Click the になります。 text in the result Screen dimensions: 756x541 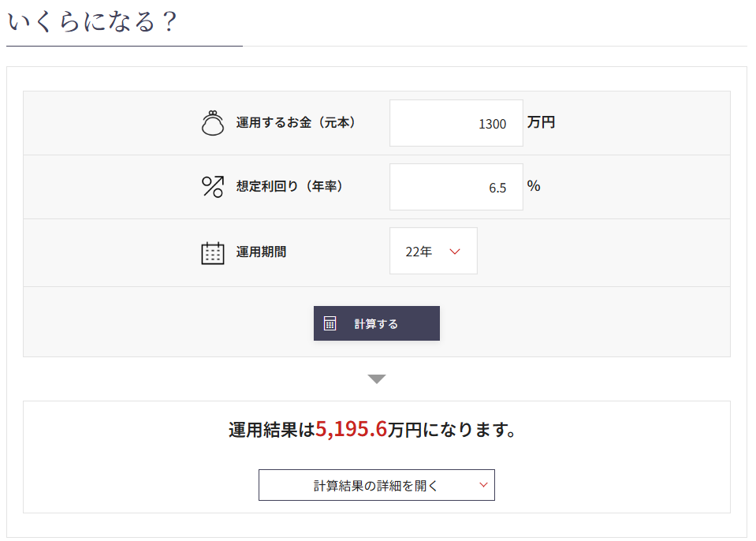click(x=470, y=431)
